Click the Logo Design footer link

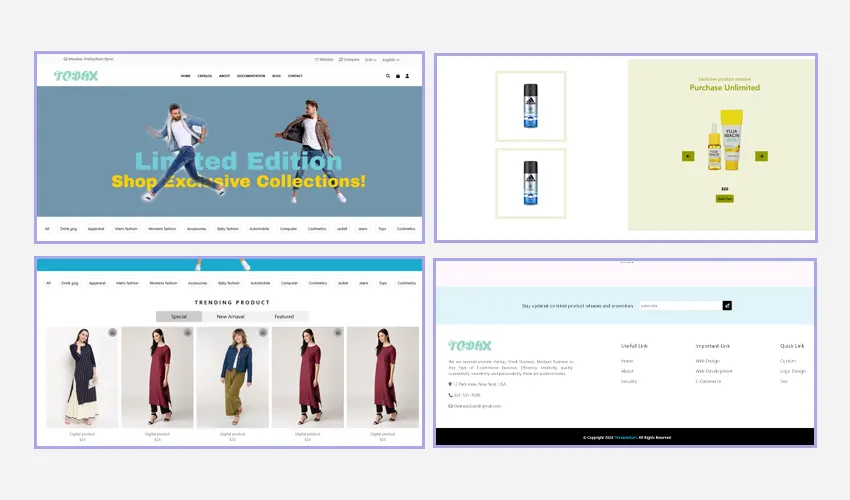793,371
